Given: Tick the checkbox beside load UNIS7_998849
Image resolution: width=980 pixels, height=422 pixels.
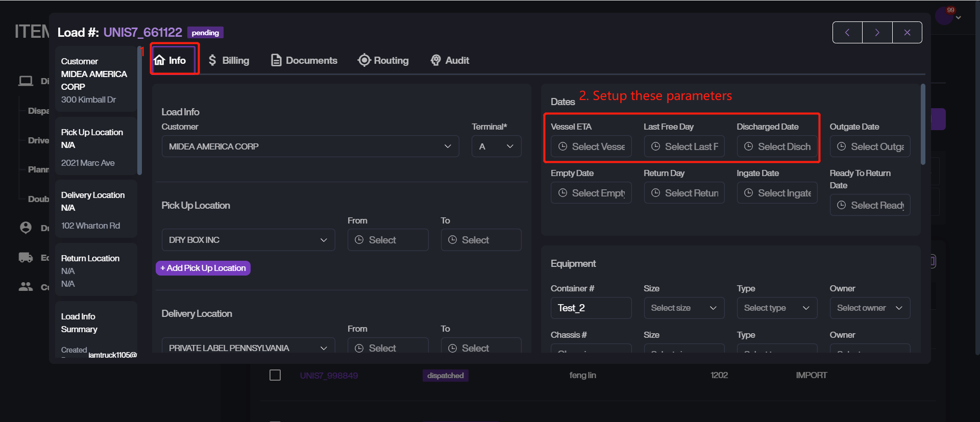Looking at the screenshot, I should click(275, 375).
